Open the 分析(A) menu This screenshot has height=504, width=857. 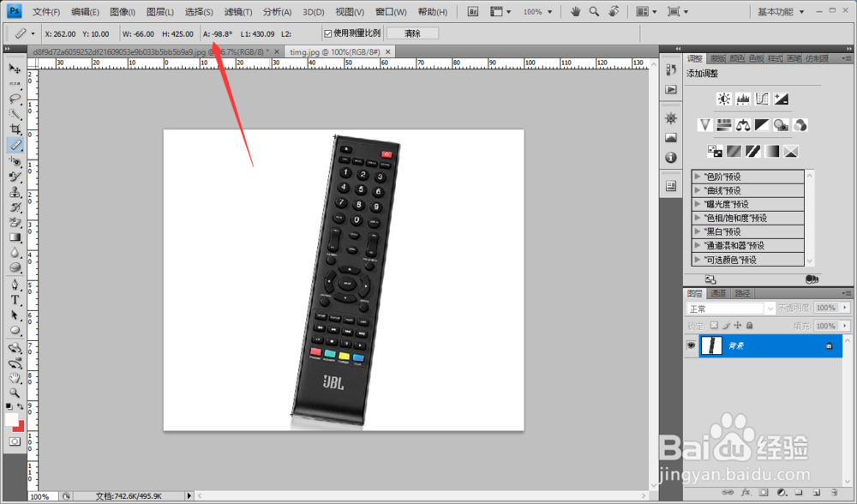[x=277, y=11]
